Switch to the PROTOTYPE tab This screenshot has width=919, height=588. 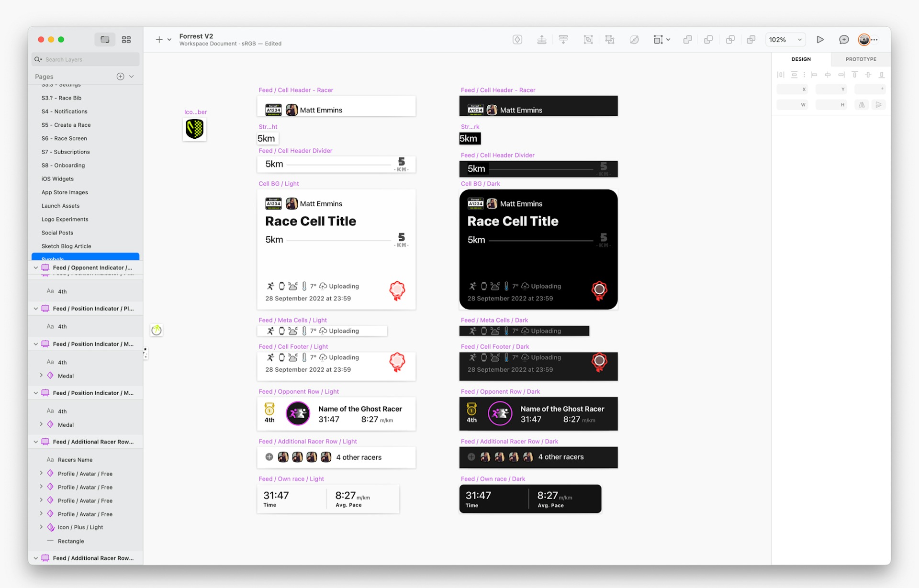(x=860, y=59)
